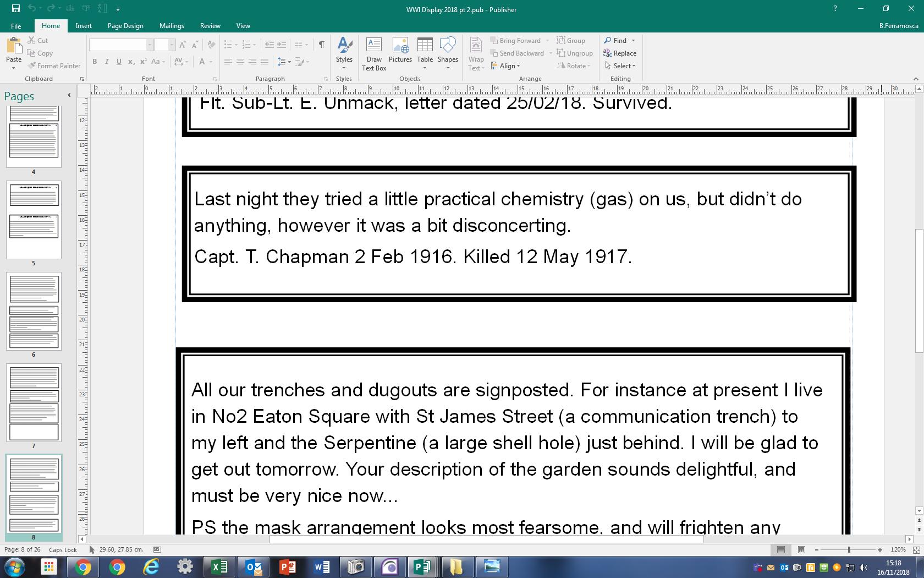Open Excel from the taskbar

[x=219, y=567]
